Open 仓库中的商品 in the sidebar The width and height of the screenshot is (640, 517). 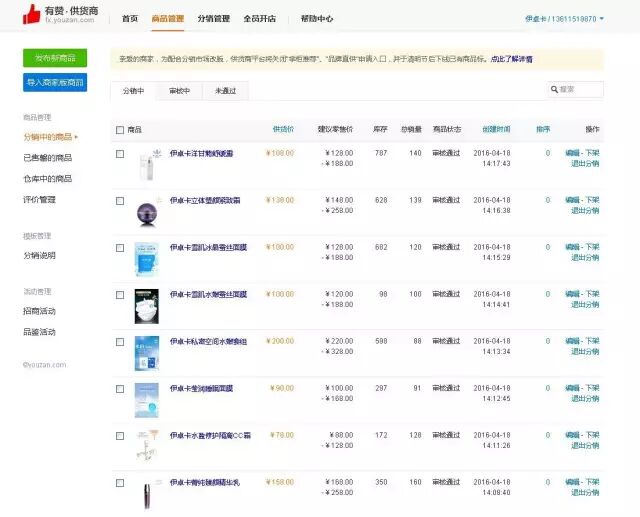[48, 179]
